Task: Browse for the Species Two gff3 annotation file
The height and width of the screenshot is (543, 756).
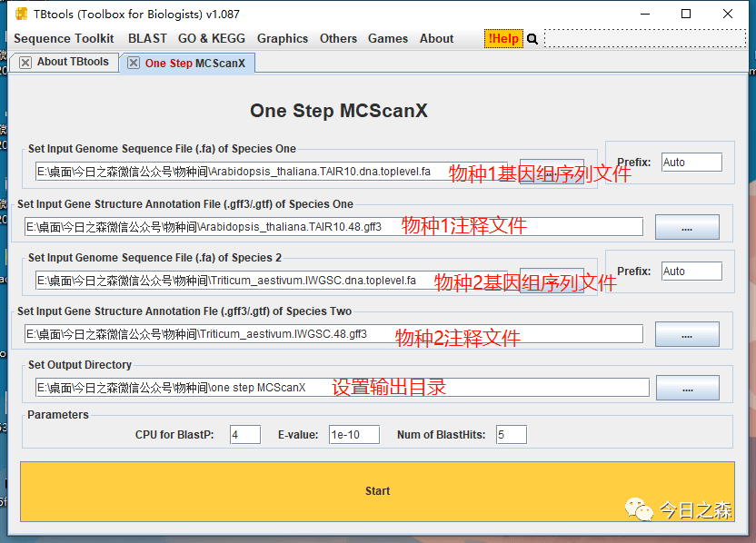Action: [x=687, y=334]
